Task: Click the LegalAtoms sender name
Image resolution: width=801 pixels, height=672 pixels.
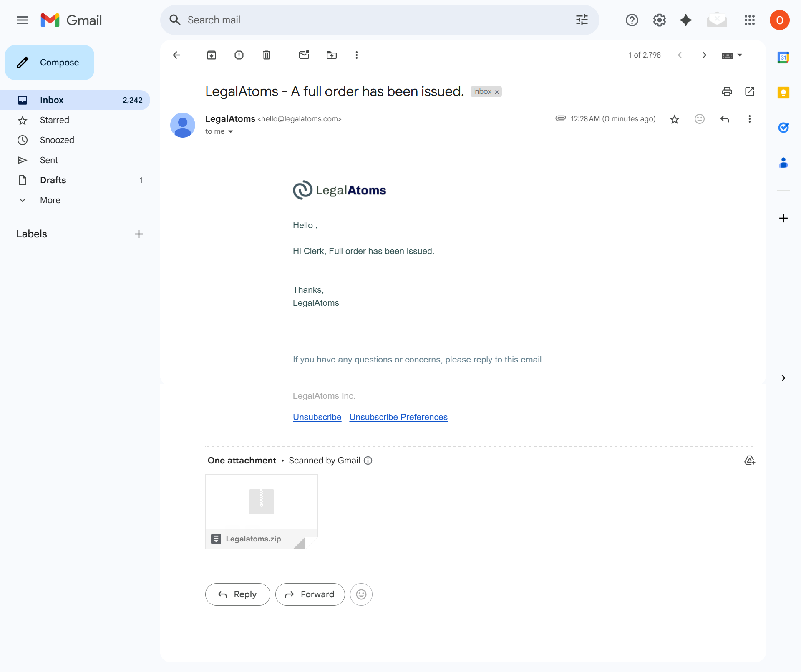Action: (230, 119)
